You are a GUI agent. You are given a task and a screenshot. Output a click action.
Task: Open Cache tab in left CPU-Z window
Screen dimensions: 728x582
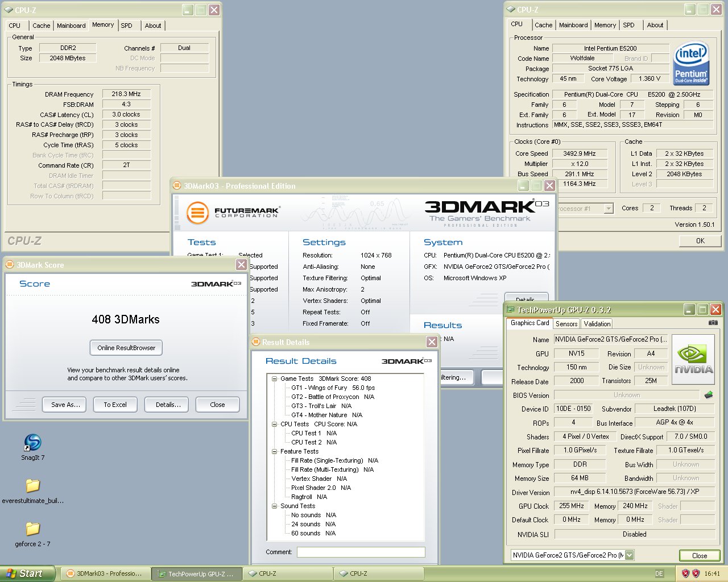(x=42, y=26)
